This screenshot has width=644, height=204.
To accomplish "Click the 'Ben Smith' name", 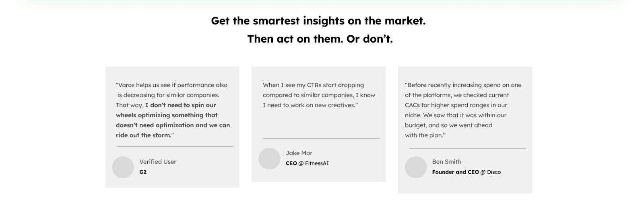I will [447, 162].
